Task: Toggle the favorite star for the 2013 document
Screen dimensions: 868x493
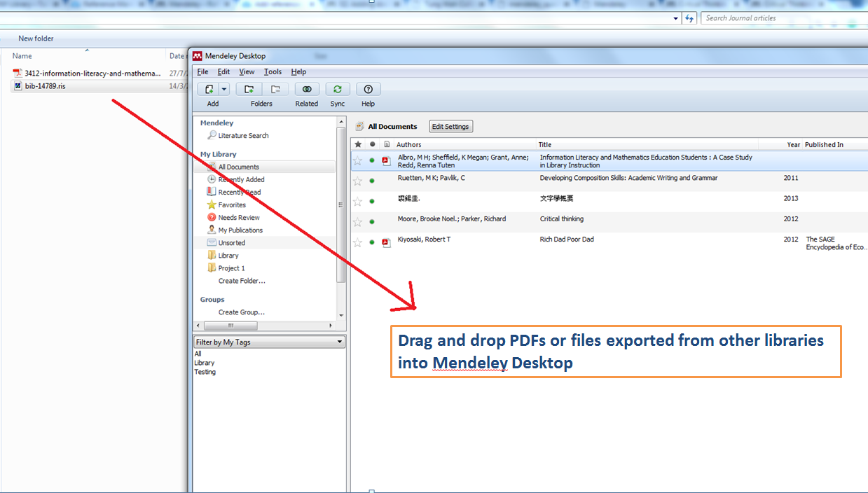Action: 358,202
